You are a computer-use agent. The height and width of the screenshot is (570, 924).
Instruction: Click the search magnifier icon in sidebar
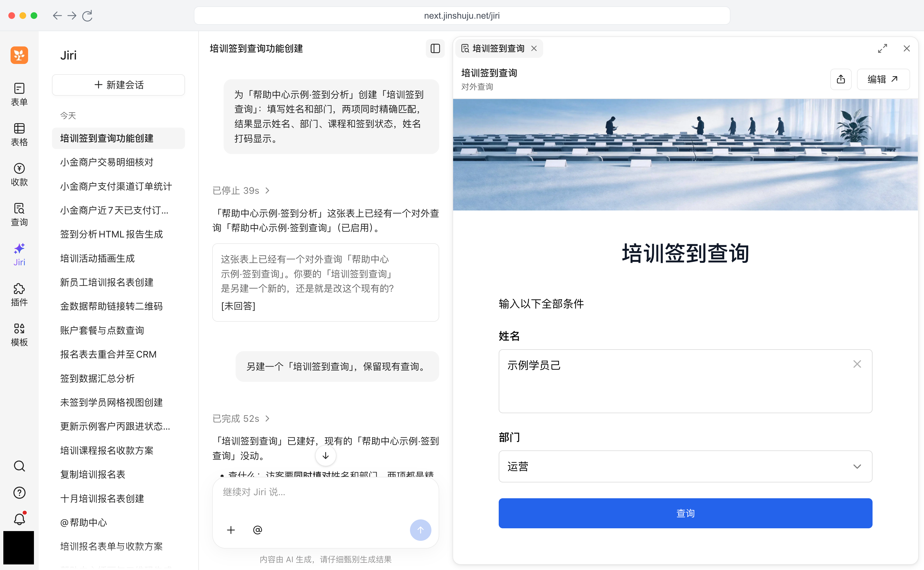click(19, 466)
